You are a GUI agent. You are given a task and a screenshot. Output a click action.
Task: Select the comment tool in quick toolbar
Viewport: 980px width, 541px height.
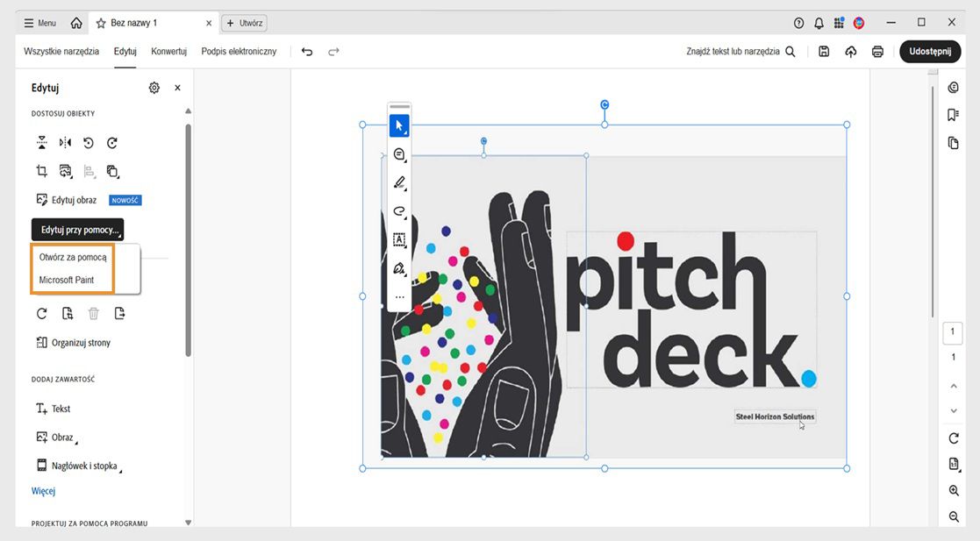point(399,154)
